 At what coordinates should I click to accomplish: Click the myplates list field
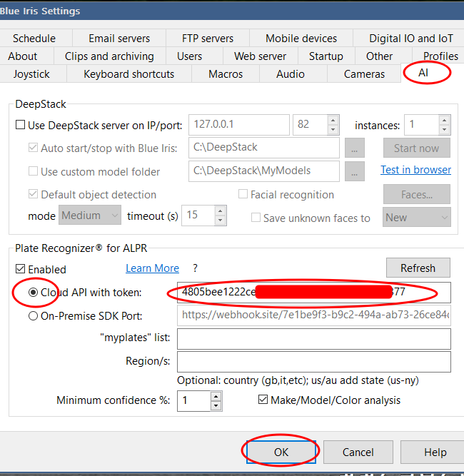tap(314, 339)
